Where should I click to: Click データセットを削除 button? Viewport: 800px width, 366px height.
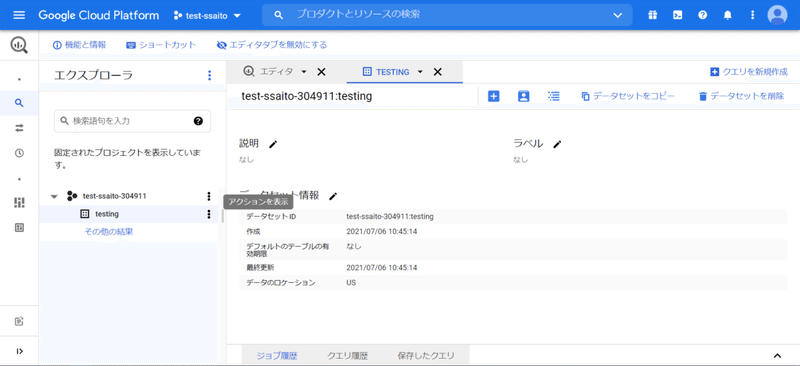741,96
